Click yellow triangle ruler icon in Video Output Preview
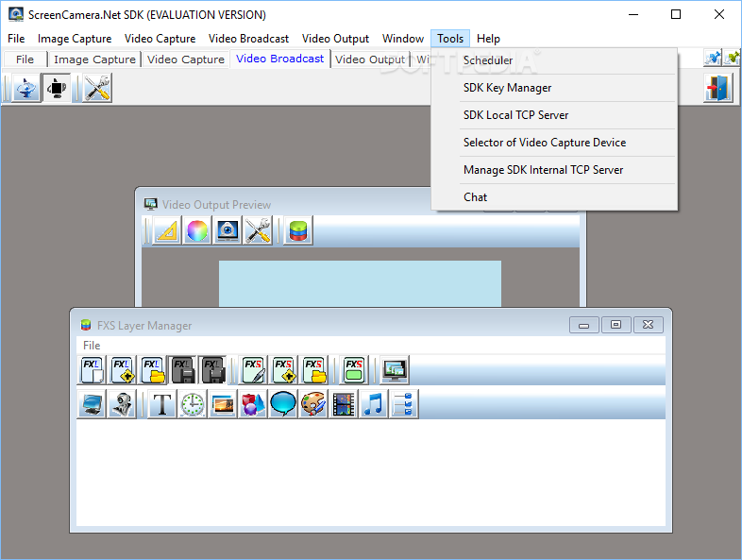The image size is (742, 560). tap(167, 231)
